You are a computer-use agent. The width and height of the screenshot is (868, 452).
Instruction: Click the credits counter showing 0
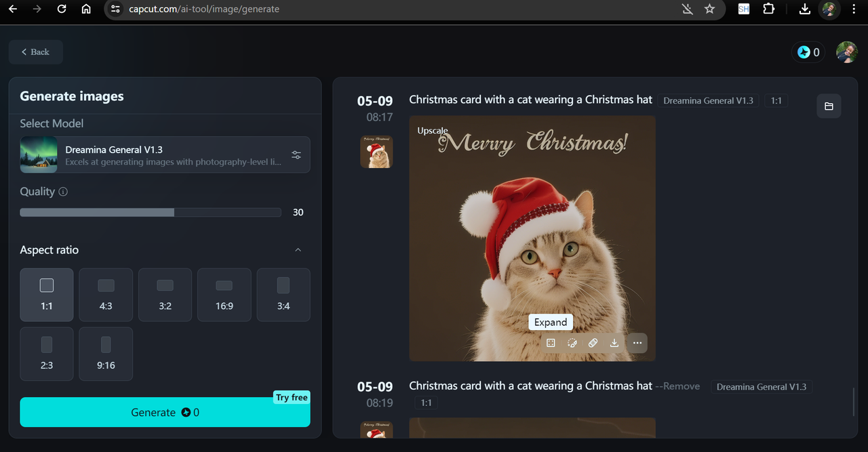[808, 52]
